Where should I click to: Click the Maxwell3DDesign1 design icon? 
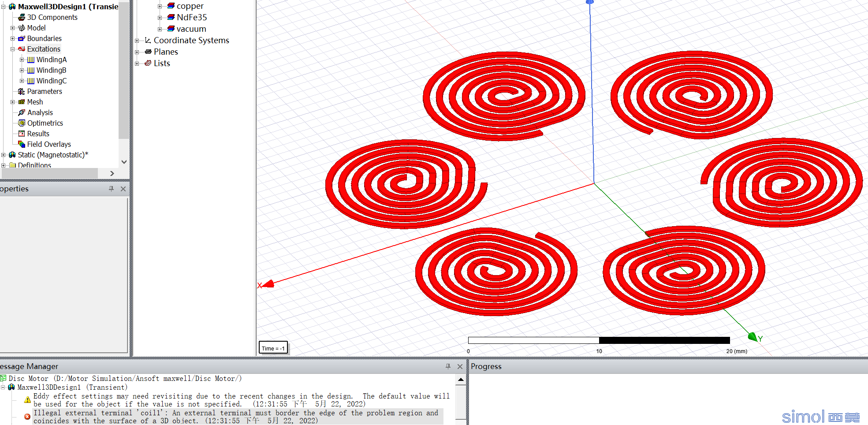point(12,7)
